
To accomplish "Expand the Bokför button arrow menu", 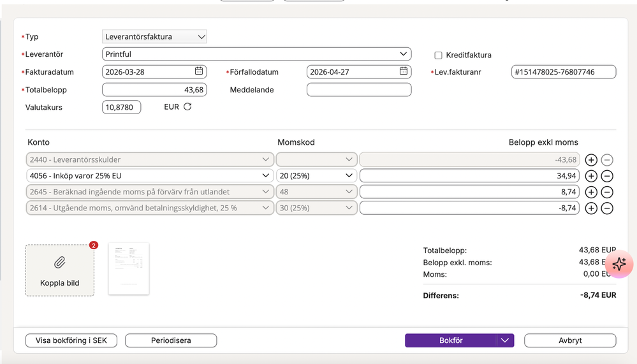I will point(505,340).
